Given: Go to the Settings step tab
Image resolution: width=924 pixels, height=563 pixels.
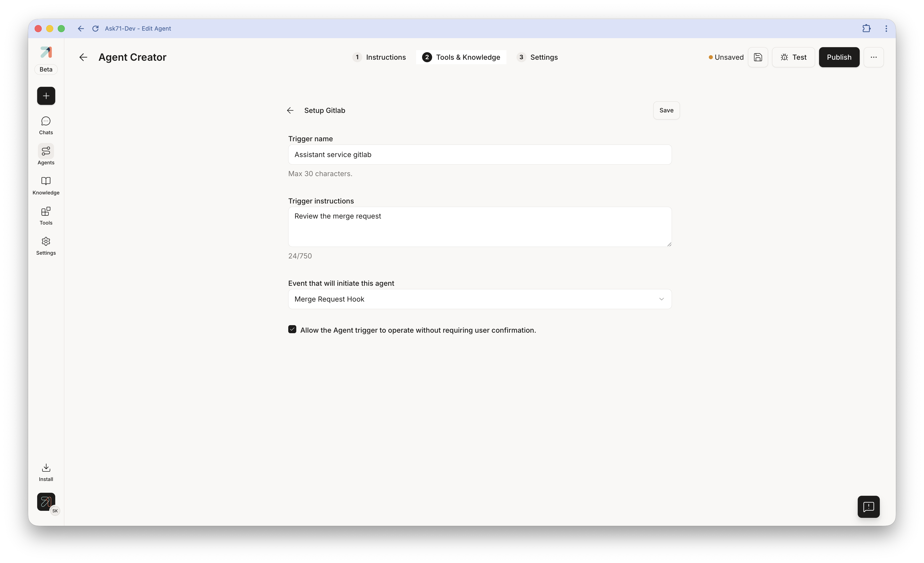Looking at the screenshot, I should coord(537,57).
